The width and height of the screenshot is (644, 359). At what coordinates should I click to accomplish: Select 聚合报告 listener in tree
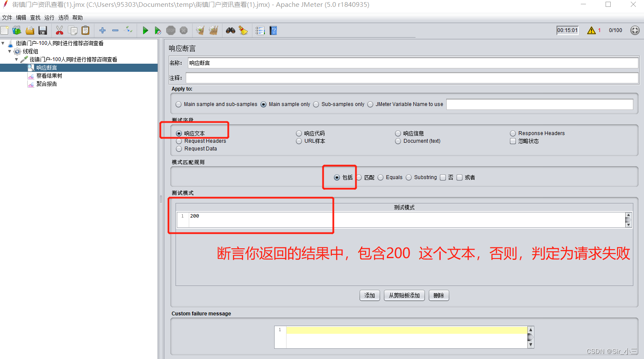[x=47, y=84]
